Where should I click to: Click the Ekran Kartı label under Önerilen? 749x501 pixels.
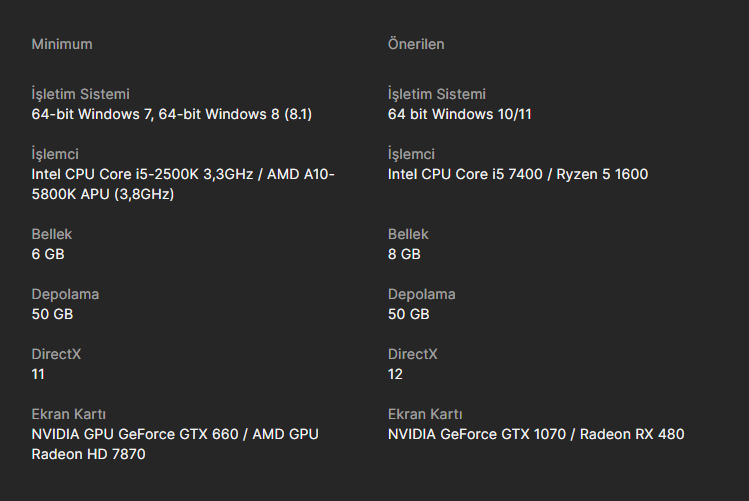tap(425, 414)
